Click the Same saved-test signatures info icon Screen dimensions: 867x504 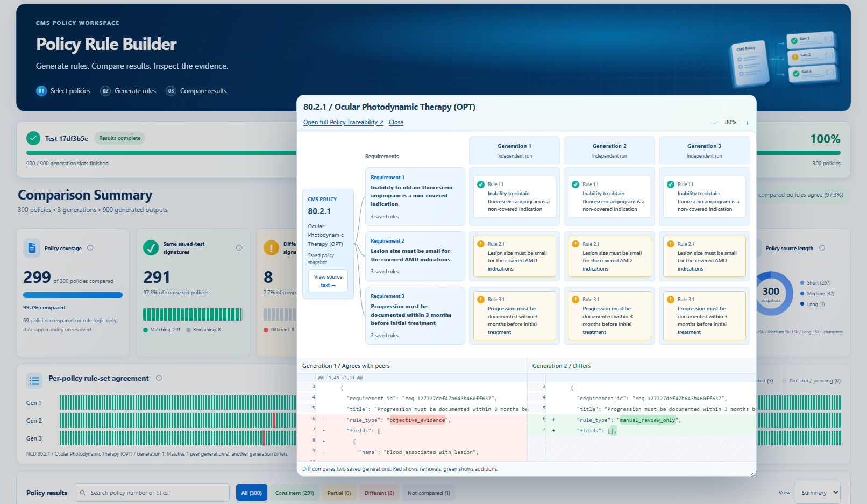[239, 248]
